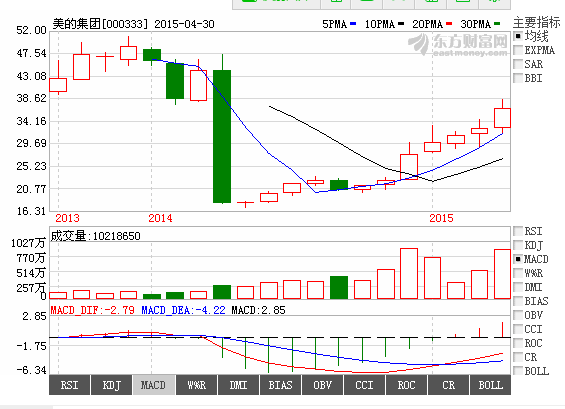Check the ROC box in right panel
This screenshot has height=409, width=565.
pos(518,343)
